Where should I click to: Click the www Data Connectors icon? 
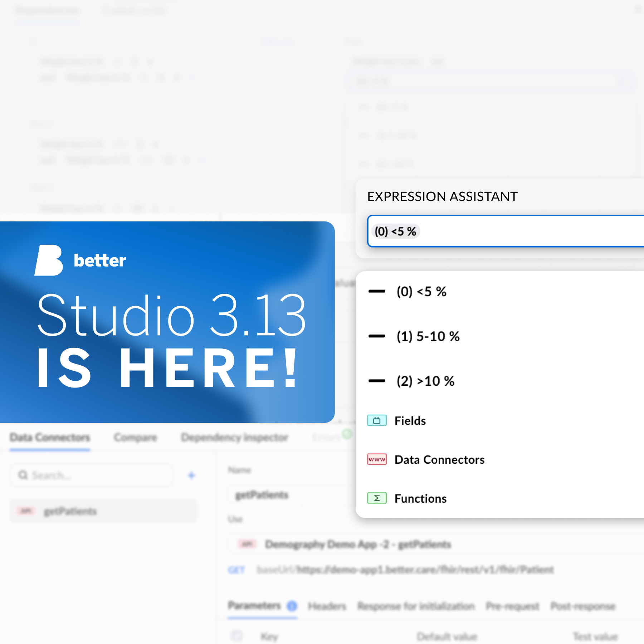tap(377, 459)
